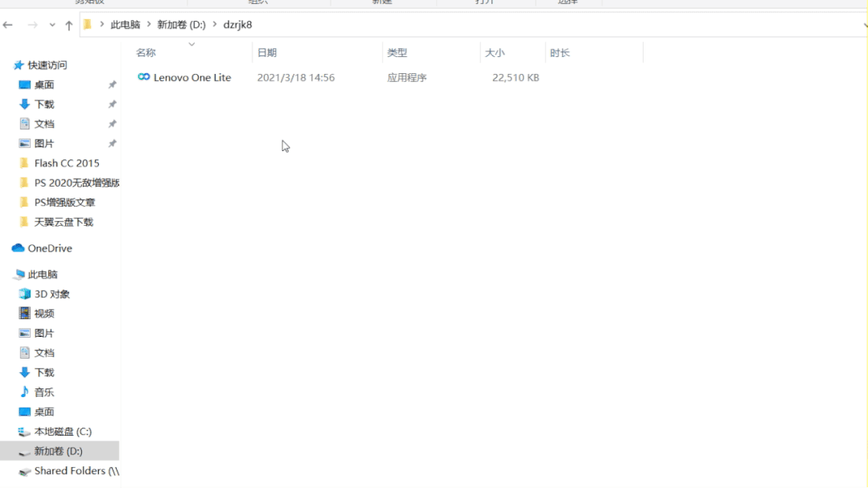The image size is (868, 488).
Task: Click the forward navigation arrow
Action: coord(33,25)
